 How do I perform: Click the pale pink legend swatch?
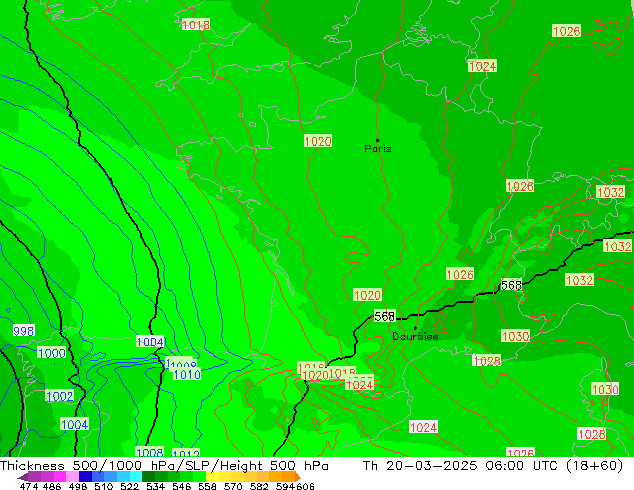(72, 476)
